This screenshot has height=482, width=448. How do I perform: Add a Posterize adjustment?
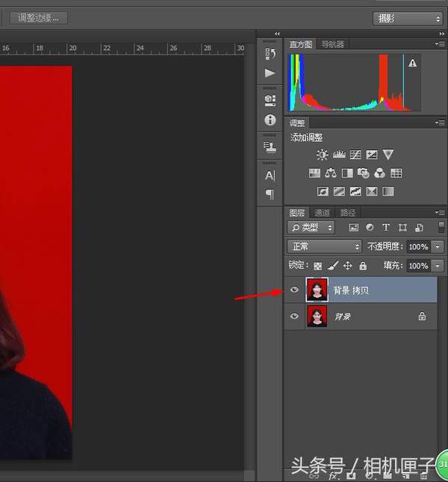[x=339, y=192]
